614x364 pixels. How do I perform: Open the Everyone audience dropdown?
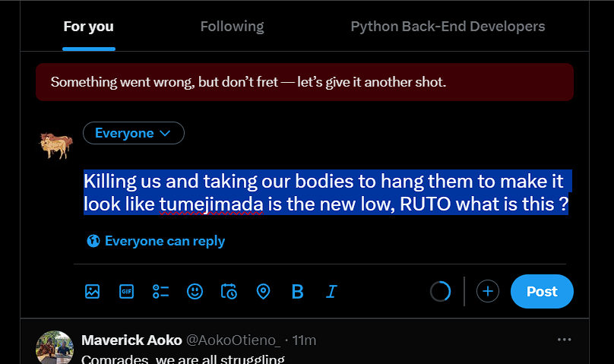click(x=134, y=133)
